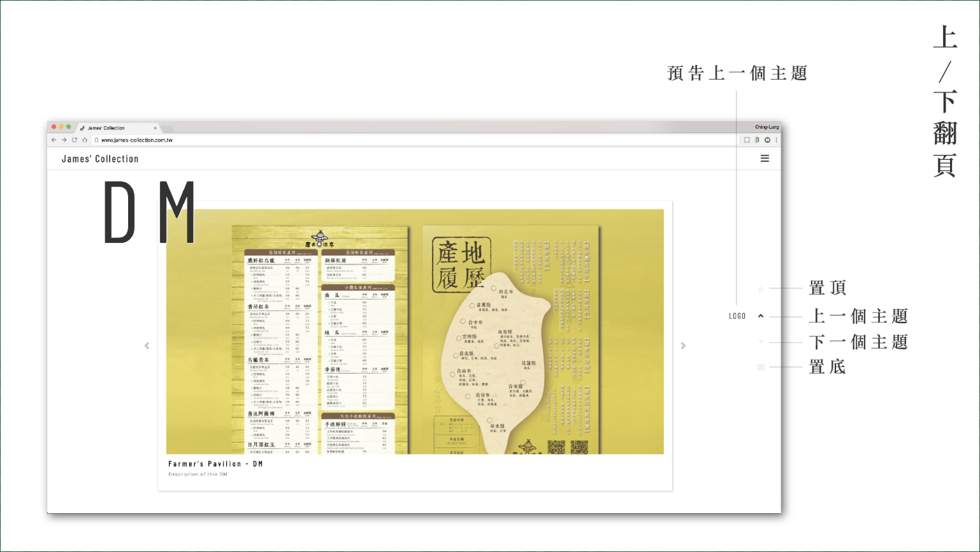Click the yellow minimize window button
Screen dimensions: 980x552
click(61, 127)
